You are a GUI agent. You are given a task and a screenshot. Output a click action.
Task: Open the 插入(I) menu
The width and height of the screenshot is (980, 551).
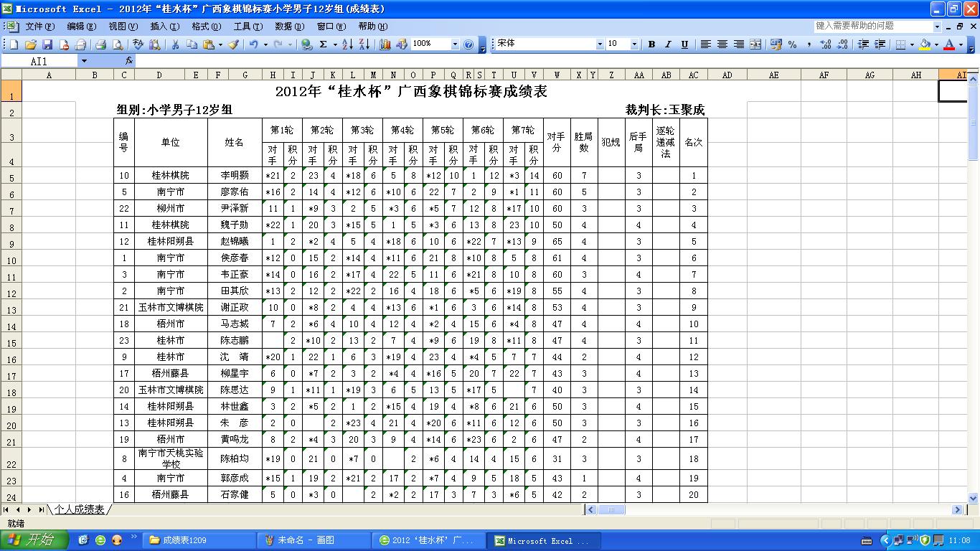pos(164,26)
